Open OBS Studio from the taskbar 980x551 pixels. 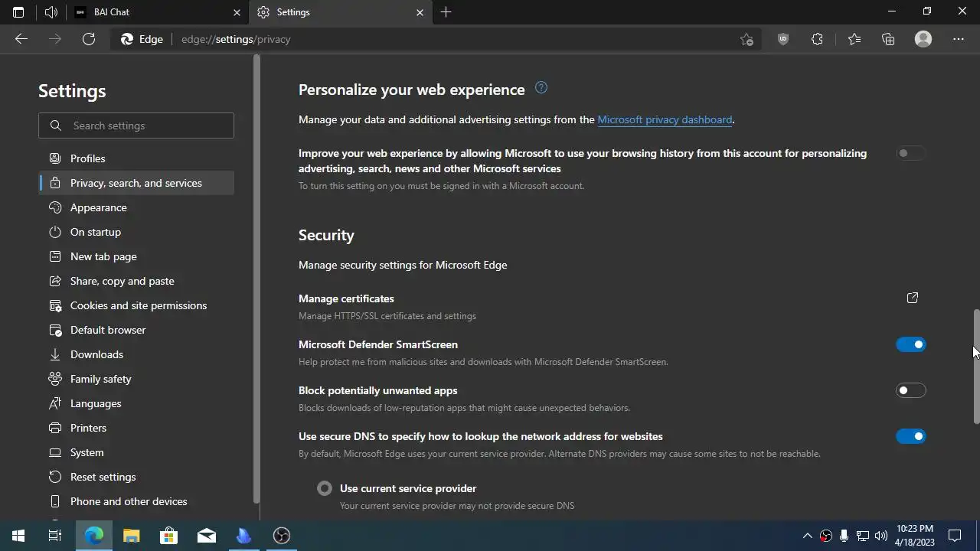tap(282, 536)
